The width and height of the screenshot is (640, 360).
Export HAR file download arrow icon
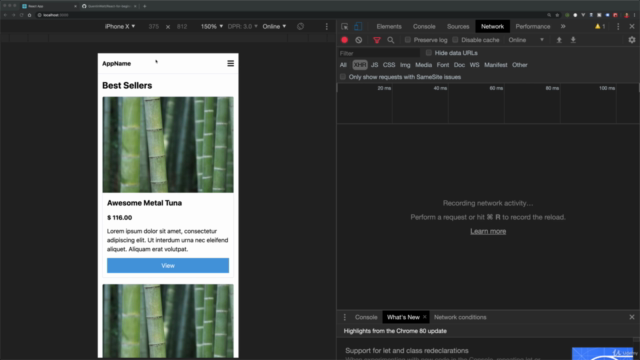(x=573, y=40)
